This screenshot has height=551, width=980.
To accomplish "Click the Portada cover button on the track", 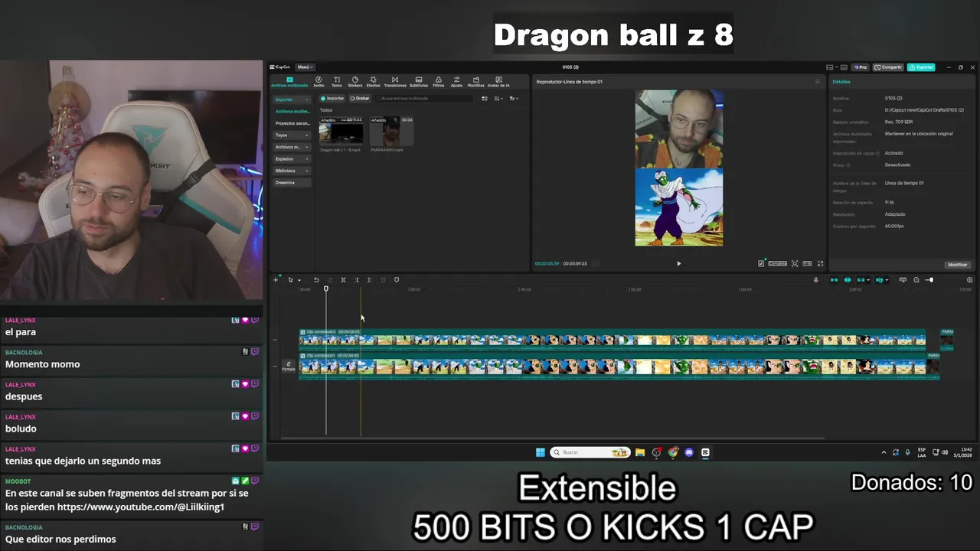I will 288,367.
